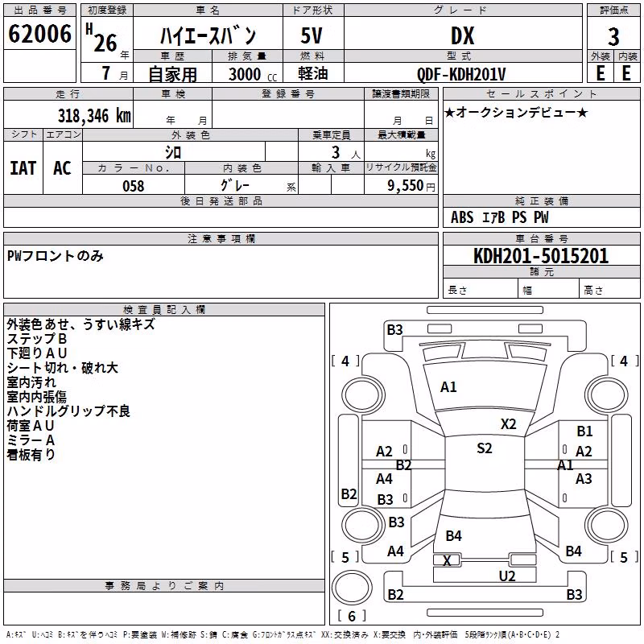
Task: Select the B3 mark on front bumper
Action: point(394,330)
